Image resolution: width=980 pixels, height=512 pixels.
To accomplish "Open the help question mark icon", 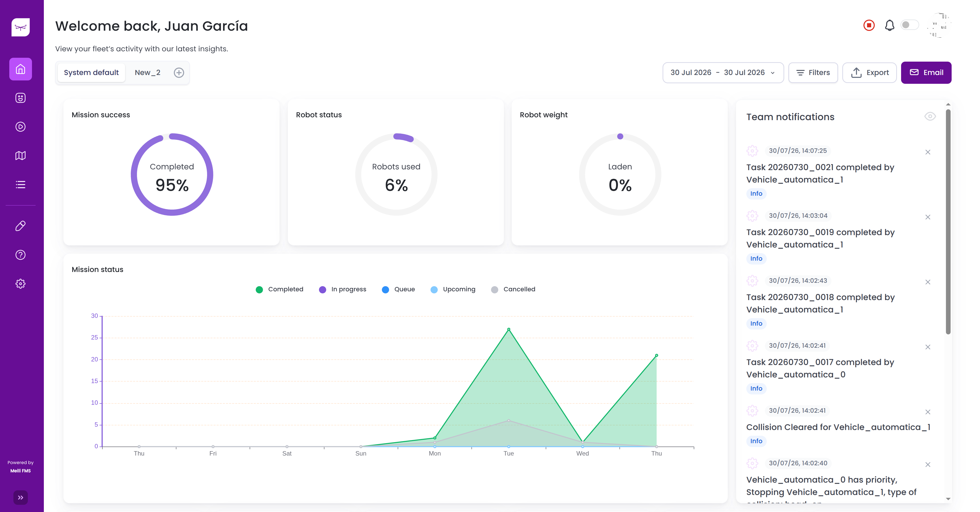I will [x=21, y=255].
